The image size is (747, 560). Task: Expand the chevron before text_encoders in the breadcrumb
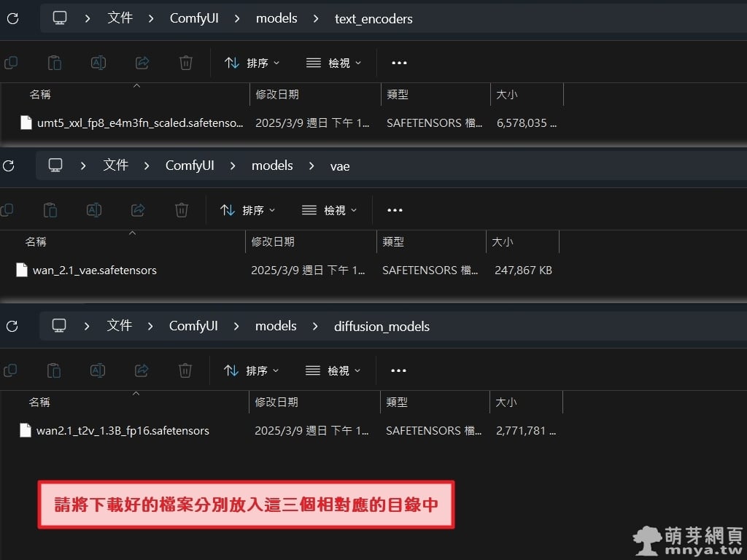point(316,19)
